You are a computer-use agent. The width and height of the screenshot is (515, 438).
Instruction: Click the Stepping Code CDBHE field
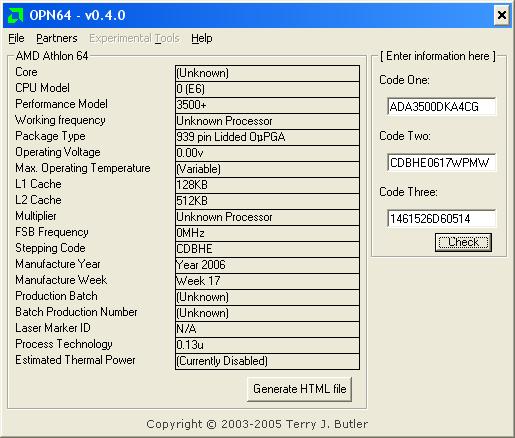[x=267, y=249]
